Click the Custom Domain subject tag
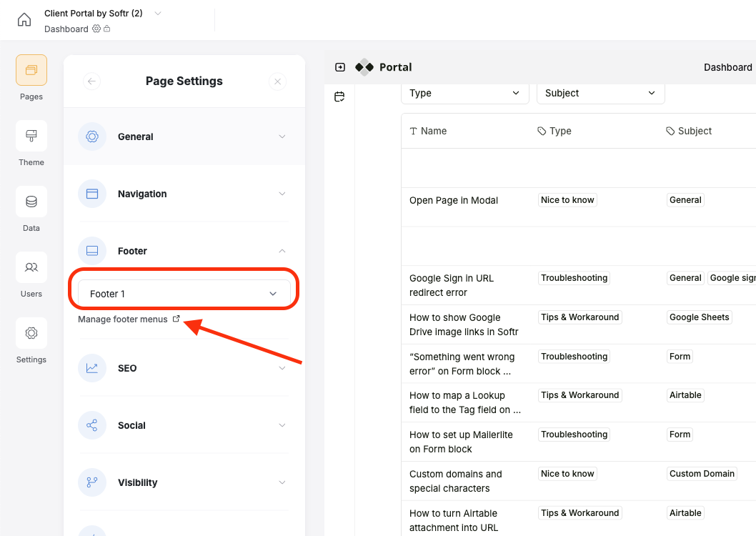The image size is (756, 536). pos(702,473)
